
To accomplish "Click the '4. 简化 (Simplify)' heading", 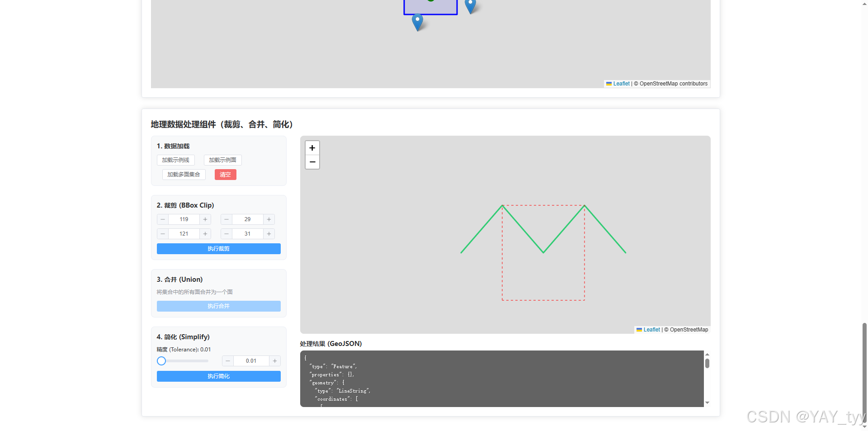I will pos(183,337).
